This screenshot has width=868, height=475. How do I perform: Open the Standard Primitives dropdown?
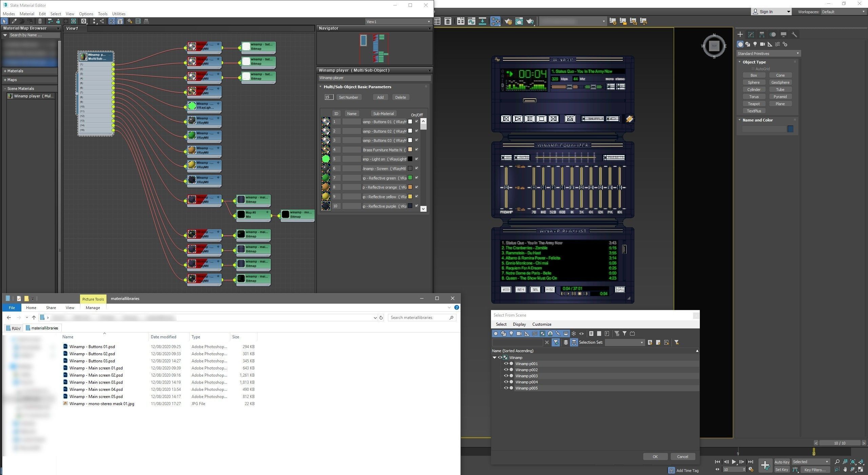768,54
